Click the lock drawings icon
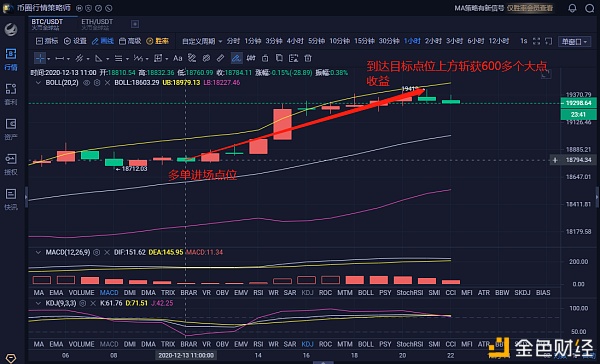 (x=265, y=58)
